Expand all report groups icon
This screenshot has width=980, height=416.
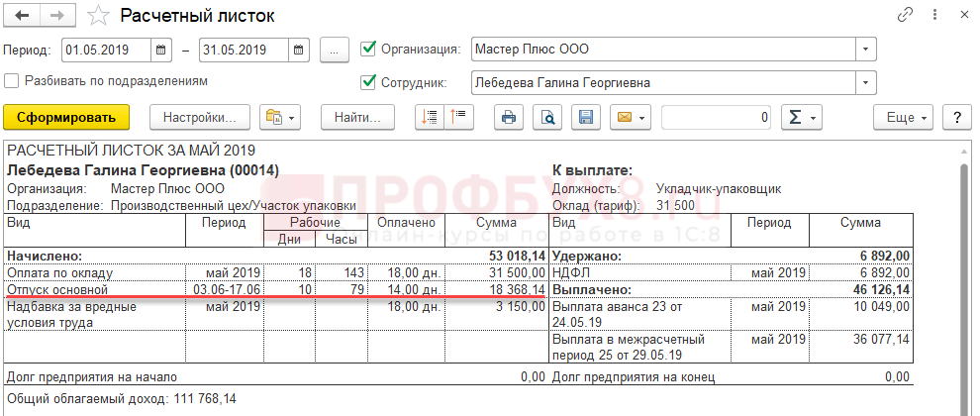pos(458,117)
